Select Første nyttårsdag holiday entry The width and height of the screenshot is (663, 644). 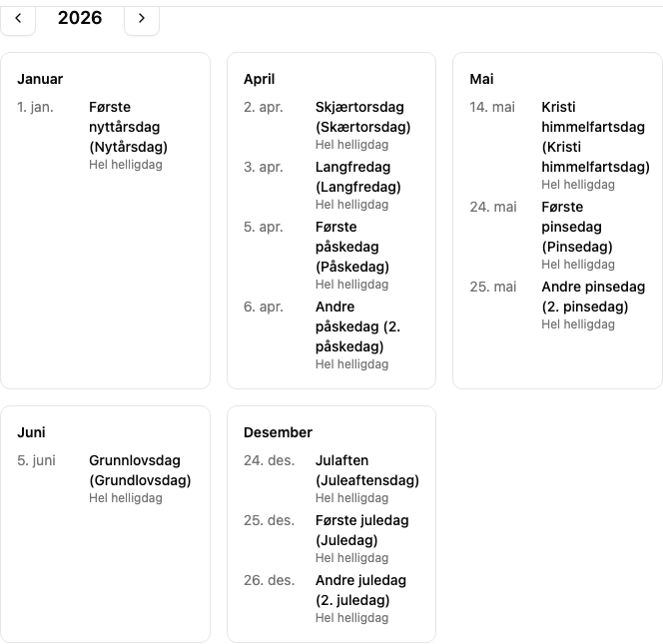click(x=105, y=136)
